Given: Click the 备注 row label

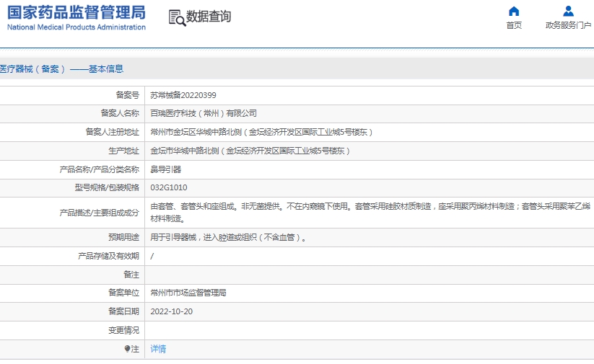Looking at the screenshot, I should click(131, 275).
